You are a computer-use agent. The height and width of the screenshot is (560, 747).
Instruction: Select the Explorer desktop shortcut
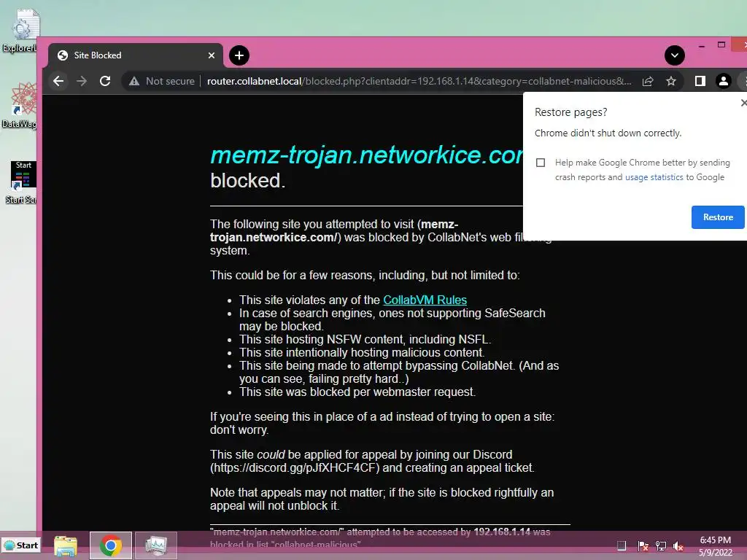point(20,31)
